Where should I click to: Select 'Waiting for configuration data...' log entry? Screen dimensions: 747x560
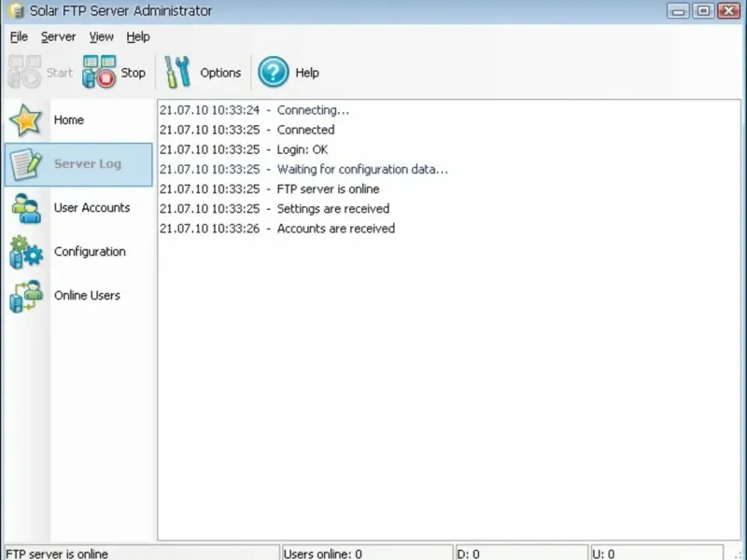click(304, 170)
